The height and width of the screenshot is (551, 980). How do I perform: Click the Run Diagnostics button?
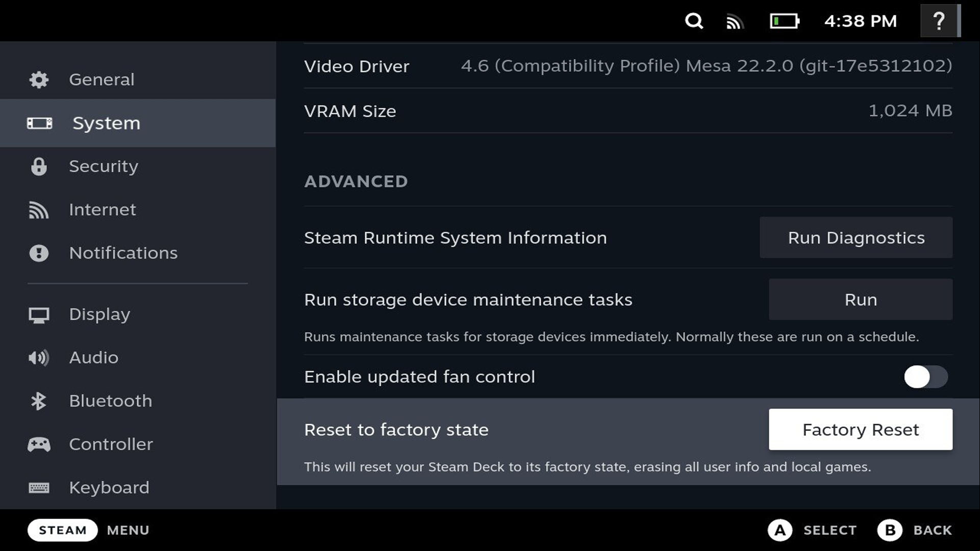click(856, 238)
